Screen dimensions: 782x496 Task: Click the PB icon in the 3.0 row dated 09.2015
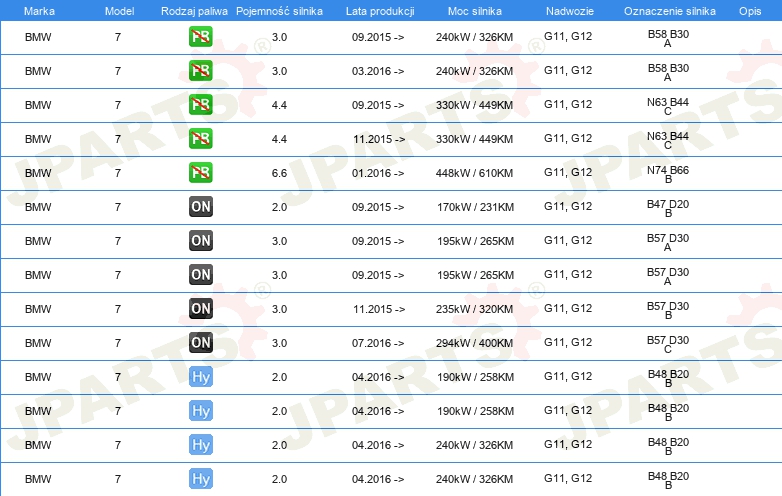pyautogui.click(x=200, y=37)
